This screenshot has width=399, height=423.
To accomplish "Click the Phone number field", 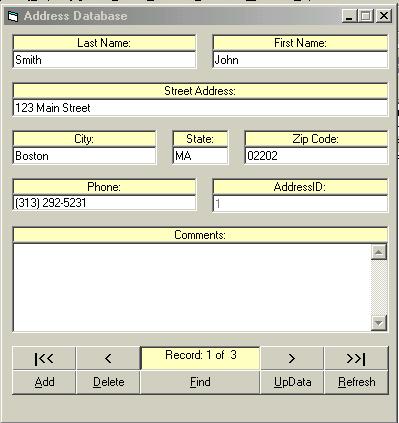I will point(104,203).
